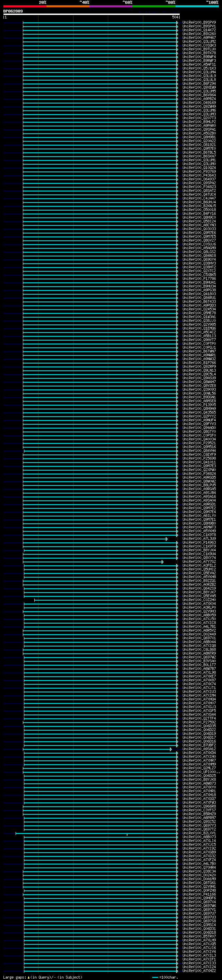Viewport: 222px width, 980px height.
Task: Click hit label UniRef100_Q5UHI2
Action: coord(199,569)
